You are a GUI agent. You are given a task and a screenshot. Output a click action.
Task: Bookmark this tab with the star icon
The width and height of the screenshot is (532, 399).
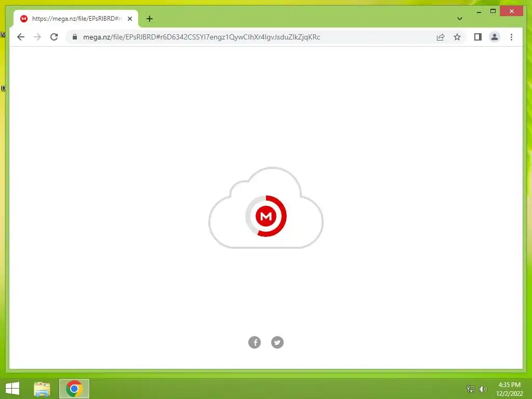457,37
